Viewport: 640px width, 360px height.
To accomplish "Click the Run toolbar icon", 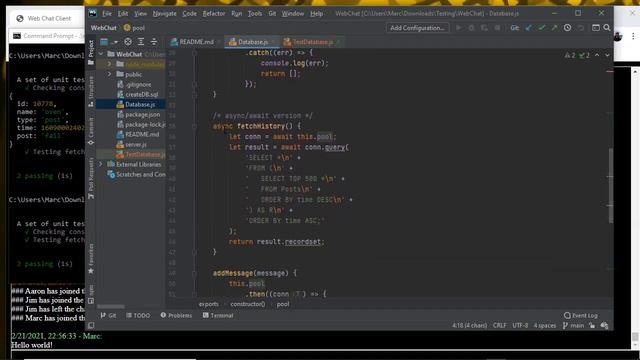I will point(459,28).
